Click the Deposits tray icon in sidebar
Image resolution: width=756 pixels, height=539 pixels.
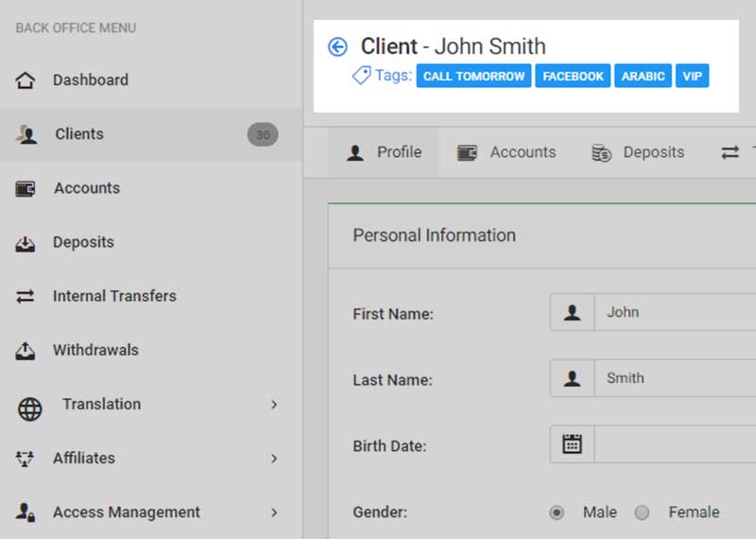(x=26, y=243)
